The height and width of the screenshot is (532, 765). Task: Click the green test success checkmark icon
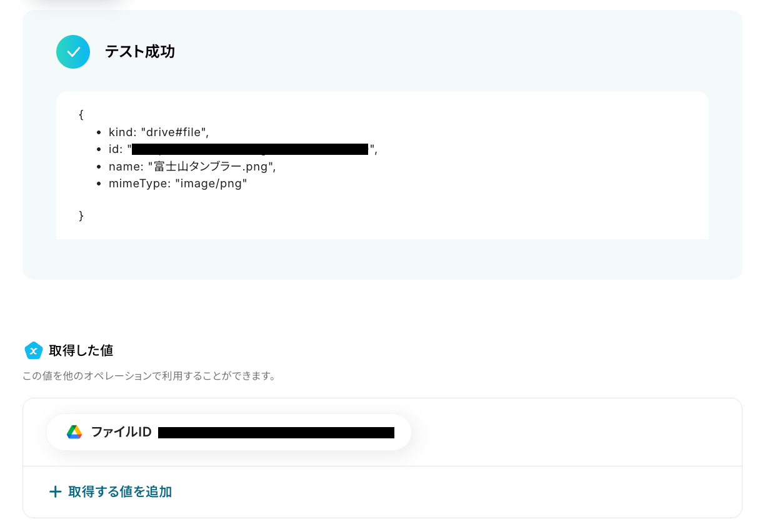pos(73,52)
